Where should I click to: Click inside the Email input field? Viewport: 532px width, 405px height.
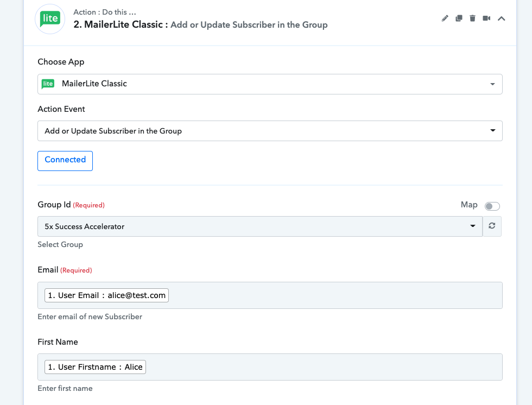270,295
